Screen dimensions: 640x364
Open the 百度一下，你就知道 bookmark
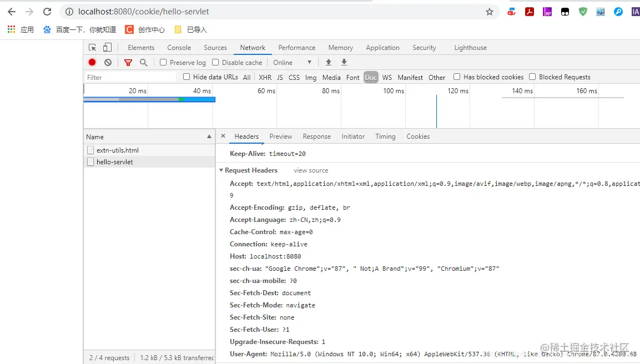point(79,29)
